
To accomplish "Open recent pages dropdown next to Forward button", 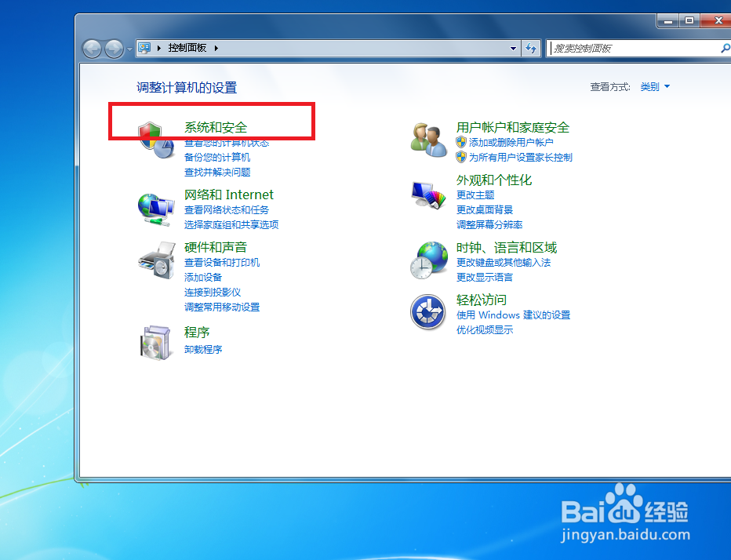I will pyautogui.click(x=129, y=49).
